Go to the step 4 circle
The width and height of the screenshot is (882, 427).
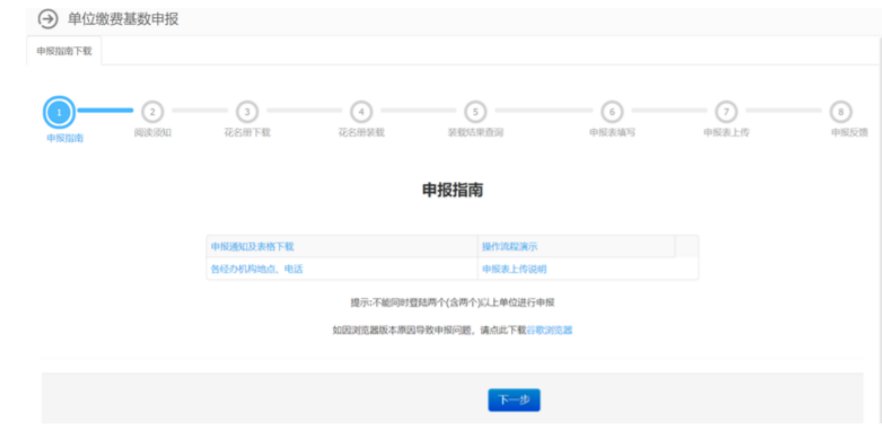coord(361,111)
